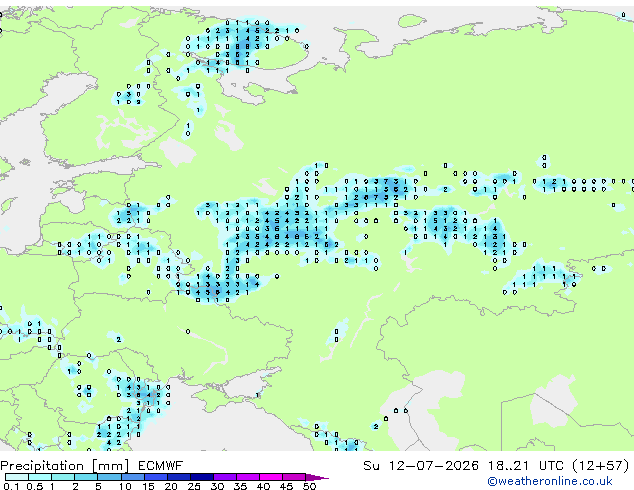
Task: Click the '18..21' time range text
Action: (x=508, y=466)
